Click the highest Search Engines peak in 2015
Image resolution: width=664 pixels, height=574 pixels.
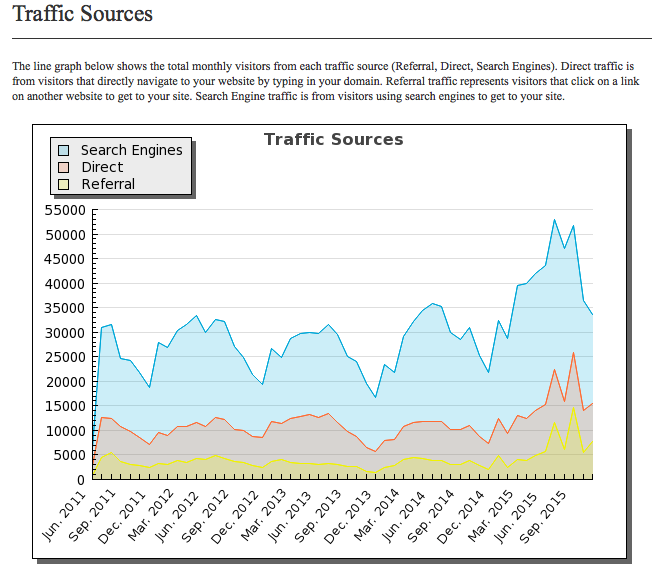[x=554, y=220]
